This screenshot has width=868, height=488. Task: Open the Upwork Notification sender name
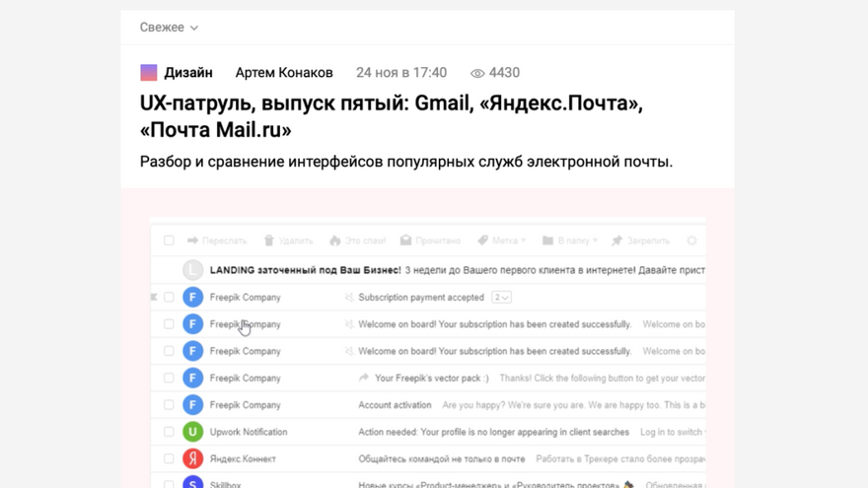[249, 432]
